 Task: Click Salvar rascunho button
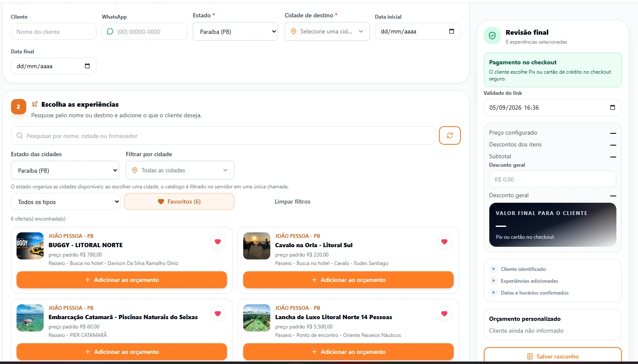[553, 356]
